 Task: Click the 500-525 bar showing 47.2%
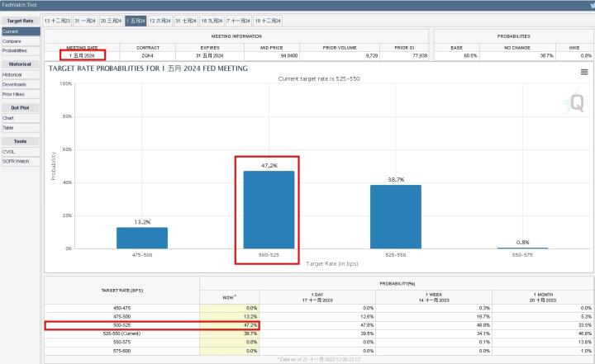[x=269, y=210]
